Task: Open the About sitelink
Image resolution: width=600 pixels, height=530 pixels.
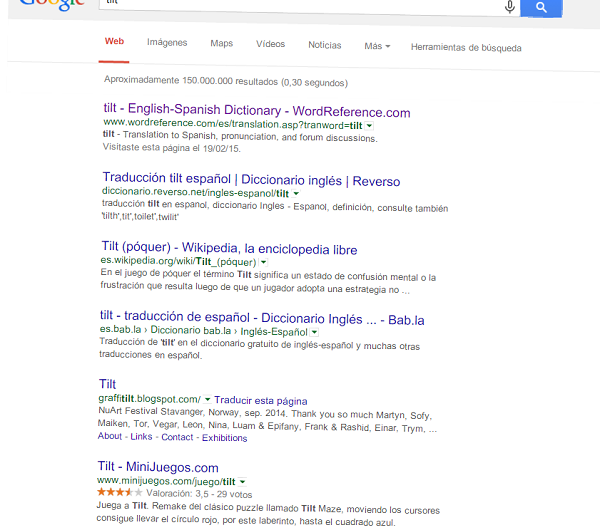Action: point(110,436)
